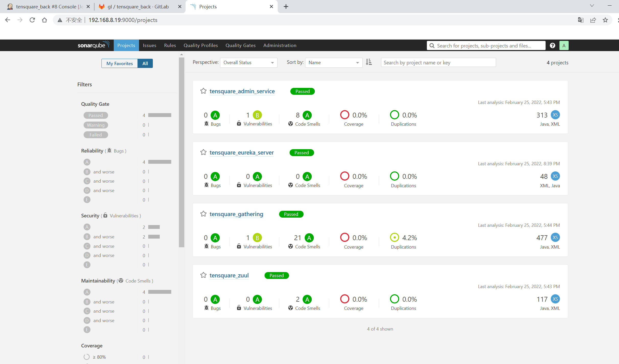Focus the search by project name or key field

[438, 63]
